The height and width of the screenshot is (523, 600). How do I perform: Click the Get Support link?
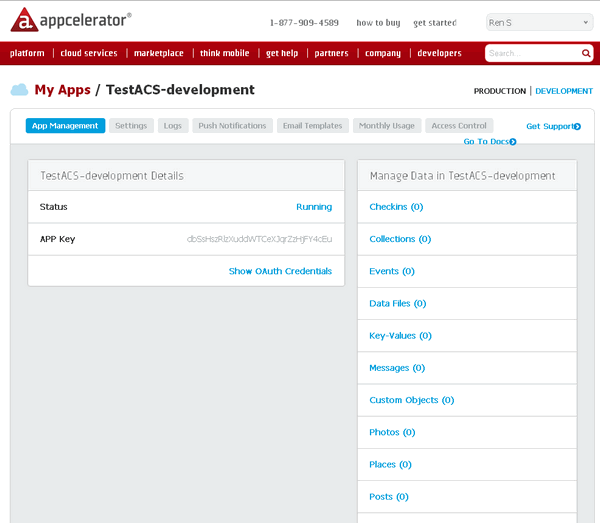549,126
